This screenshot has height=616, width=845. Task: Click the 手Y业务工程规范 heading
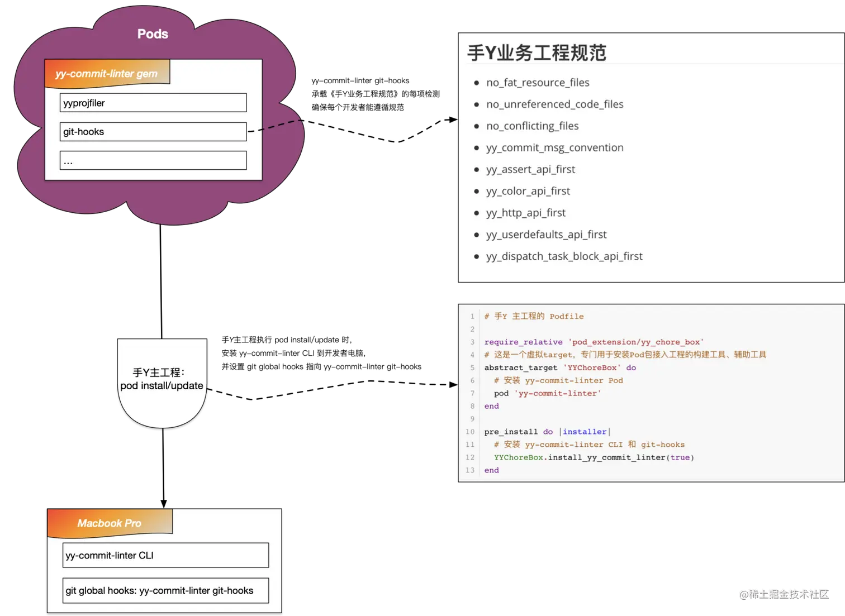pyautogui.click(x=537, y=53)
